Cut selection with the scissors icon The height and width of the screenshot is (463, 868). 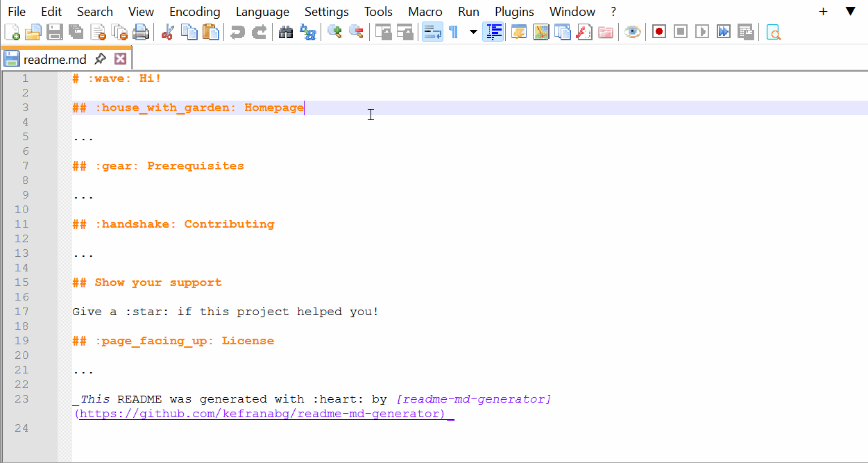[167, 31]
